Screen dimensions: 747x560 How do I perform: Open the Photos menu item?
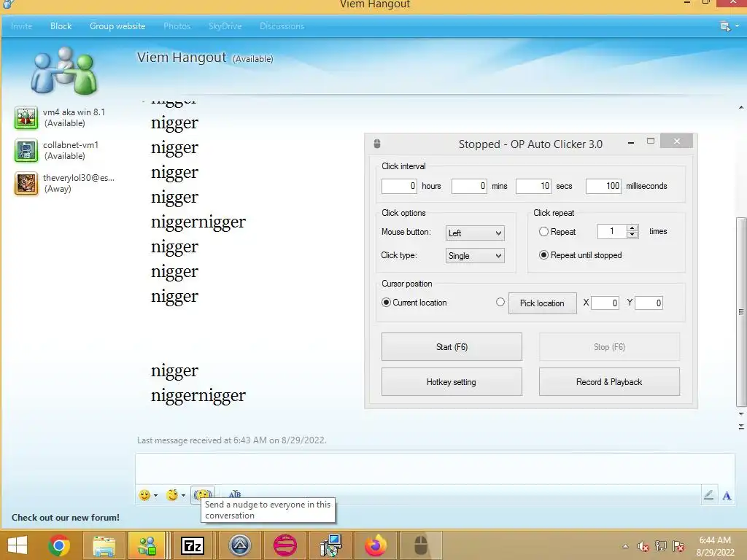pos(177,26)
